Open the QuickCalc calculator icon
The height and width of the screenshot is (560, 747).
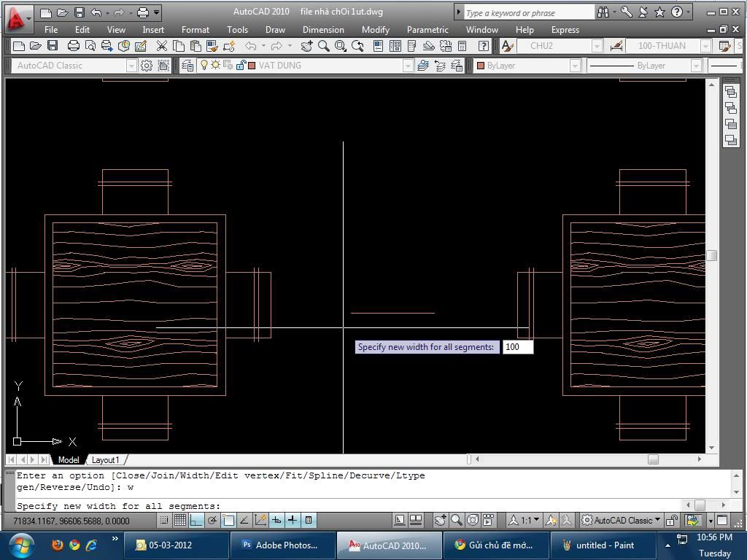coord(462,46)
